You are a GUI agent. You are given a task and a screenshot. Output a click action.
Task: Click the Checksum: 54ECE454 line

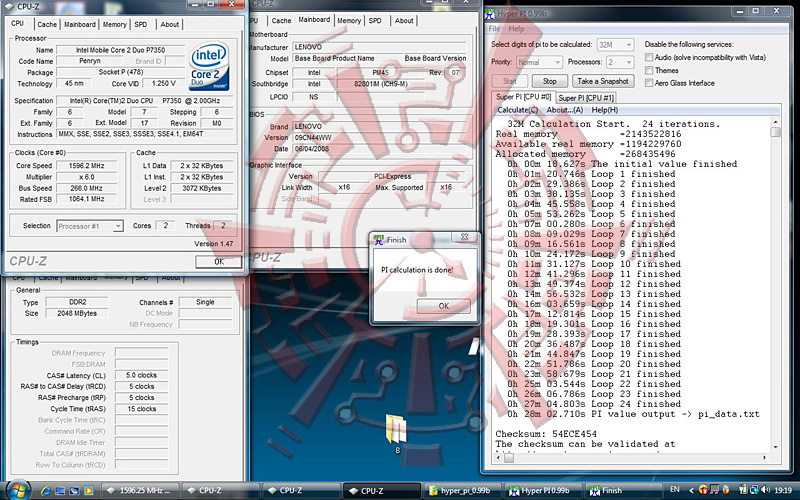point(546,434)
